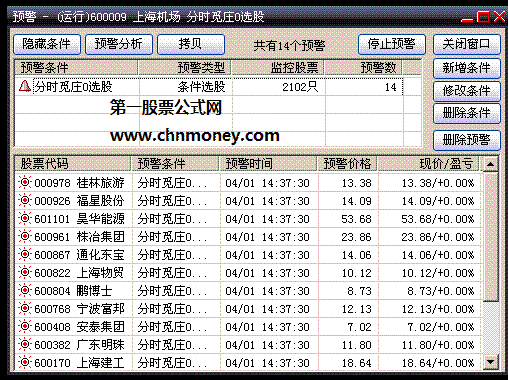The width and height of the screenshot is (508, 380).
Task: Select stock row 上海建工
Action: [249, 363]
